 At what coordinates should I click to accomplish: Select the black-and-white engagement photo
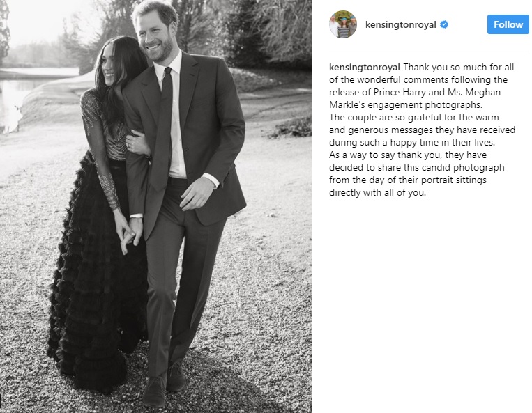click(156, 206)
